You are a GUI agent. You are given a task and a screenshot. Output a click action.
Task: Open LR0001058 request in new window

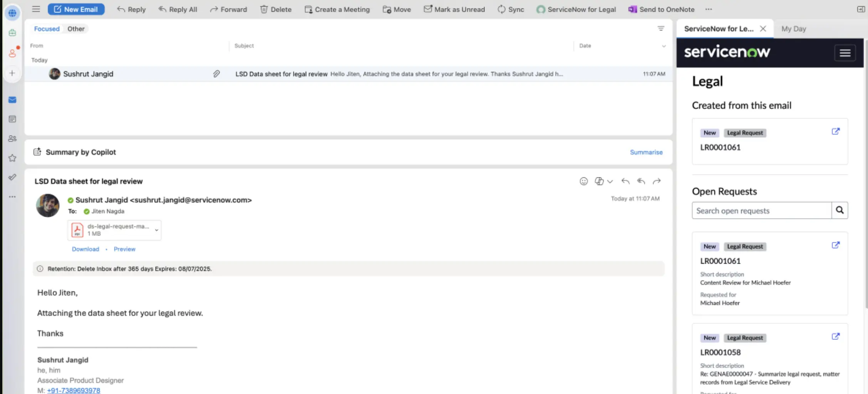click(x=835, y=337)
